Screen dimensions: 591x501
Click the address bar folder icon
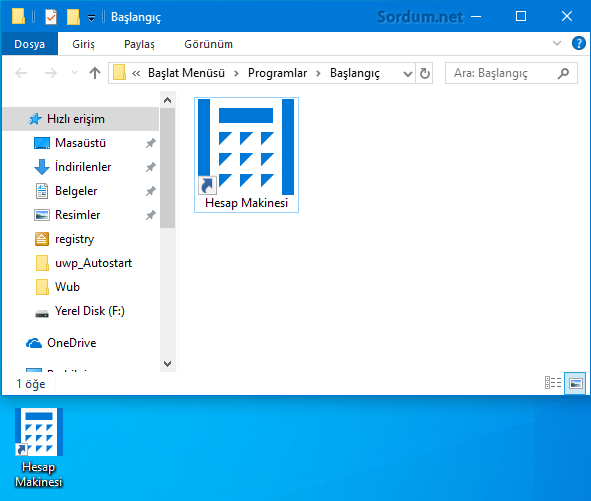[x=119, y=73]
